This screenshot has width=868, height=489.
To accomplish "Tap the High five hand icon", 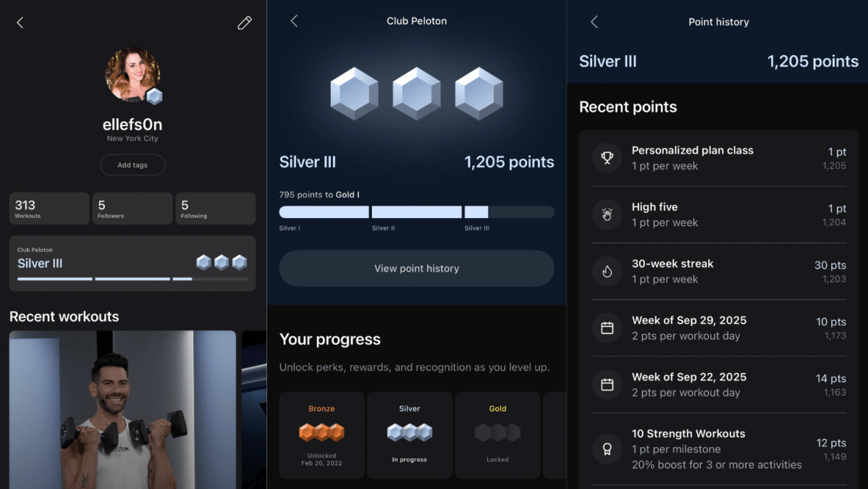I will (607, 214).
